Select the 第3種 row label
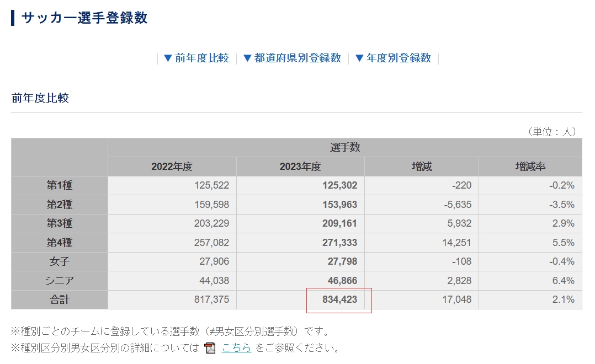The height and width of the screenshot is (364, 595). (x=59, y=224)
